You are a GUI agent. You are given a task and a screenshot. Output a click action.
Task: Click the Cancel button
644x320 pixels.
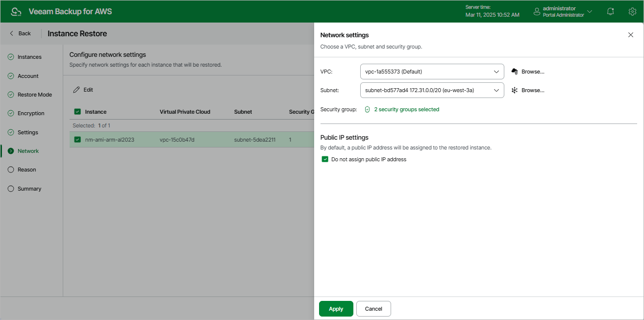pyautogui.click(x=373, y=309)
